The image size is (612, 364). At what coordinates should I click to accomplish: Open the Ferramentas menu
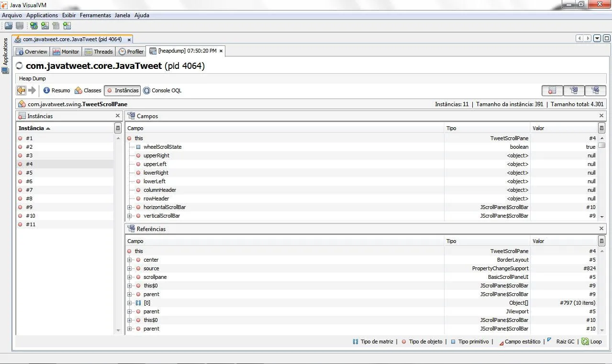(95, 15)
